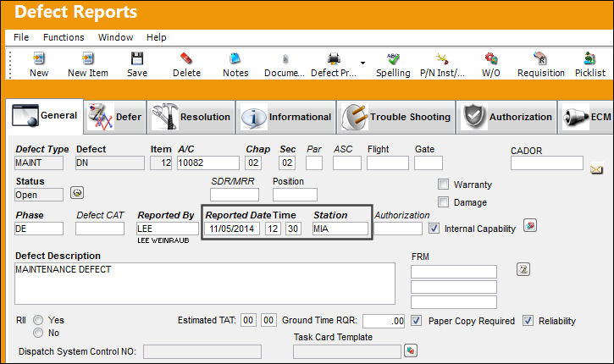Screen dimensions: 614x364
Task: Click the Reported Date field 11/05/2014
Action: point(232,229)
